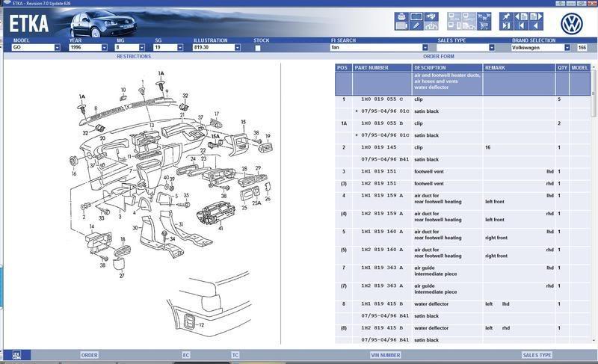Click the REMARK column header
The height and width of the screenshot is (364, 598).
coord(519,67)
